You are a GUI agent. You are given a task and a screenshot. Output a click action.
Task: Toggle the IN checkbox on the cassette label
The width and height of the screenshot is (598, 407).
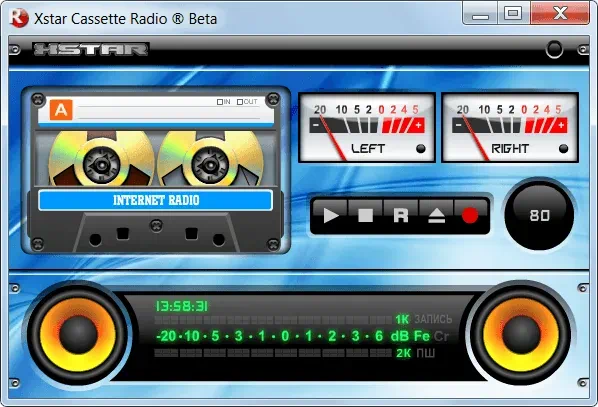pyautogui.click(x=220, y=102)
